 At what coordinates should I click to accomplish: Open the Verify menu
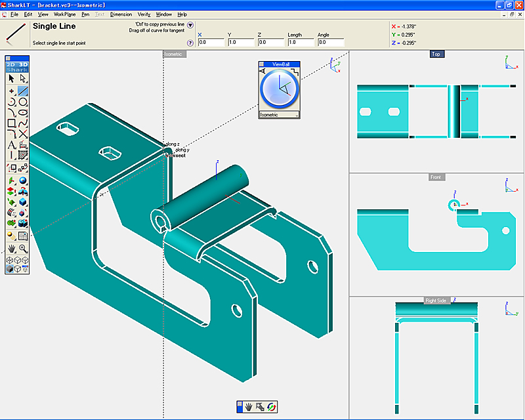(144, 14)
